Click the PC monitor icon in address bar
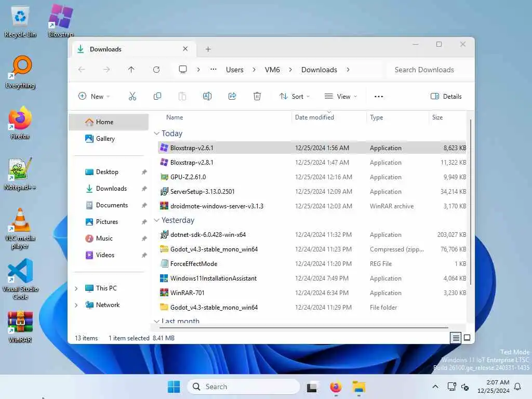The height and width of the screenshot is (399, 532). (x=183, y=70)
